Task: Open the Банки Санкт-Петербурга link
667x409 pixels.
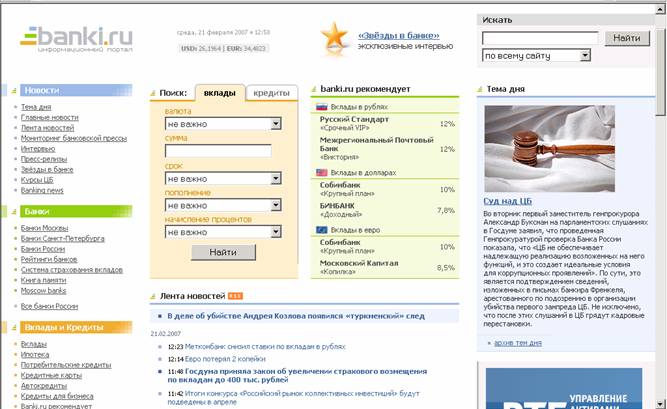Action: 63,239
